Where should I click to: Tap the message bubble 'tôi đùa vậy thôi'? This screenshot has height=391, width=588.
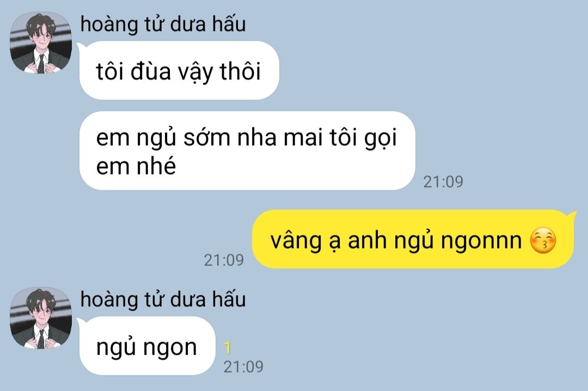point(179,70)
